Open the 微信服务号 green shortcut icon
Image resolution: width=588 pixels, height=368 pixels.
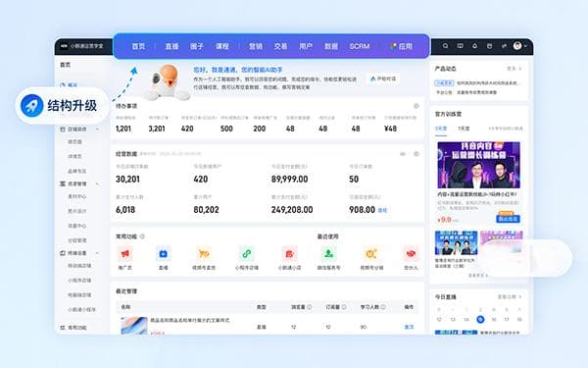click(x=329, y=254)
